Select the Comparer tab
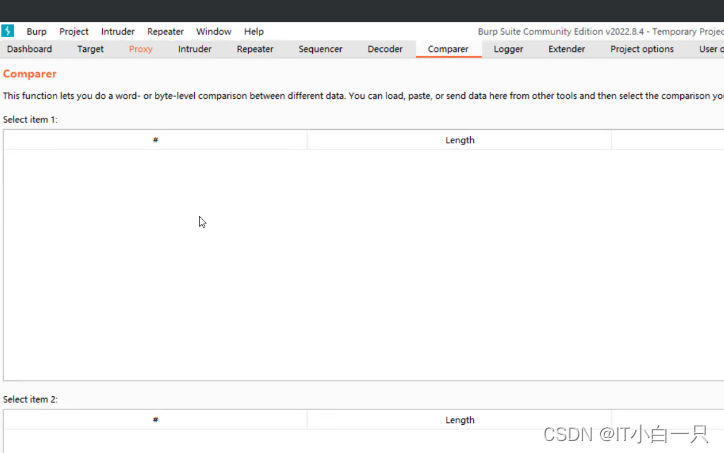The height and width of the screenshot is (453, 724). [x=448, y=49]
